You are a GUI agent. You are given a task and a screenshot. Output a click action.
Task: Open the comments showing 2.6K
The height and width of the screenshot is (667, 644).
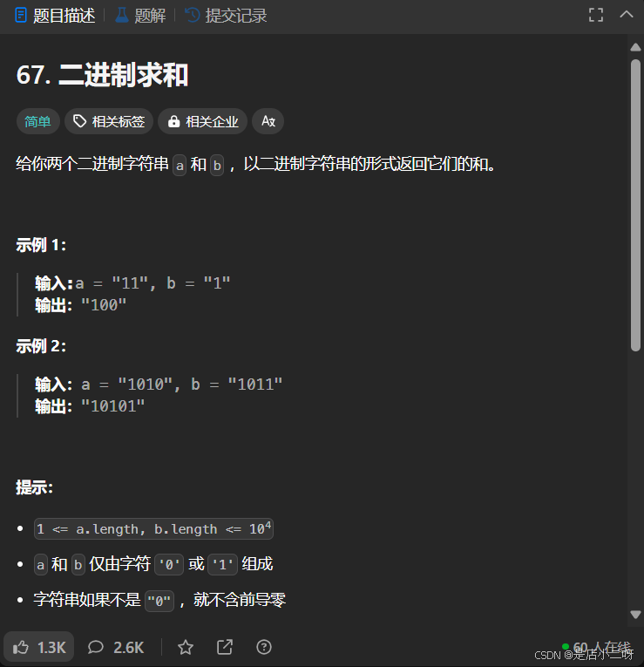[116, 648]
